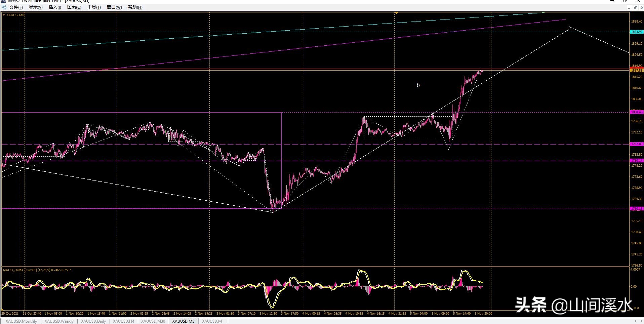Switch to the XAUUSD,Daily chart tab

[x=93, y=321]
